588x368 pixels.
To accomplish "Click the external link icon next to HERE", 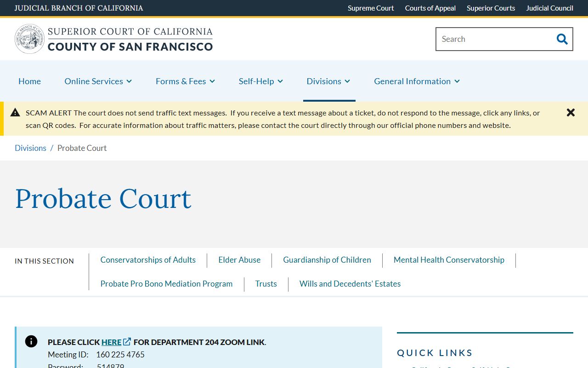I will tap(127, 342).
